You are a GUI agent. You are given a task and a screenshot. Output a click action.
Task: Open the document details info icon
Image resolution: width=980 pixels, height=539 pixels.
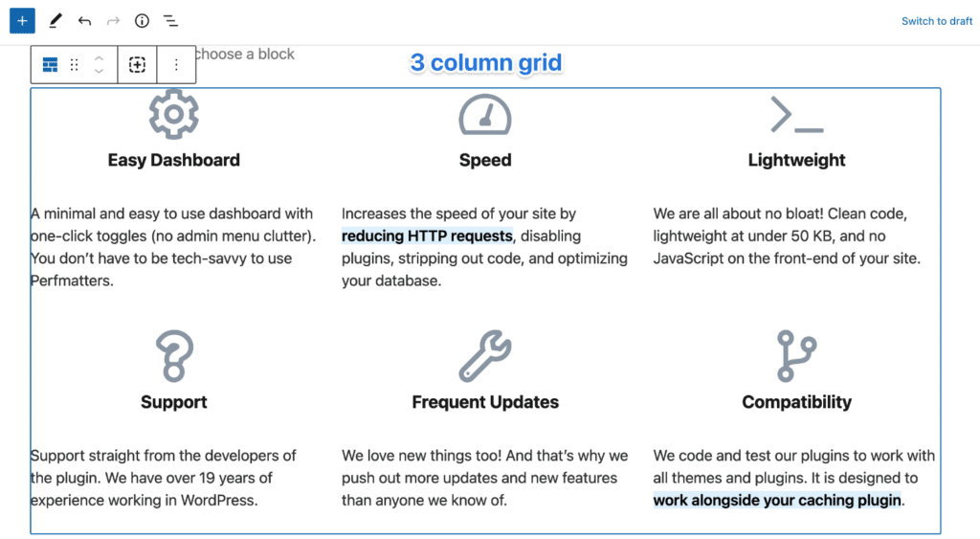pyautogui.click(x=142, y=21)
